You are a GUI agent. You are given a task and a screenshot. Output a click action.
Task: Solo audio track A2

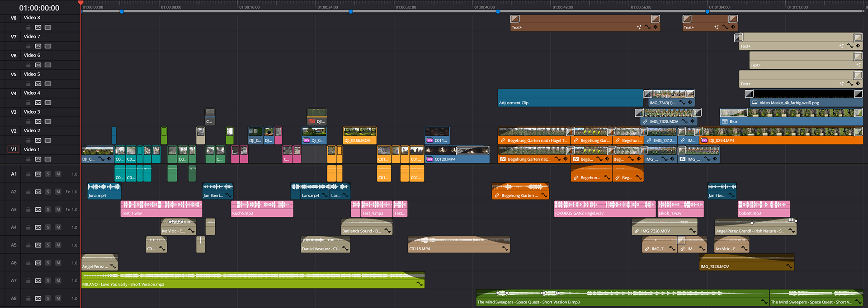pyautogui.click(x=48, y=191)
